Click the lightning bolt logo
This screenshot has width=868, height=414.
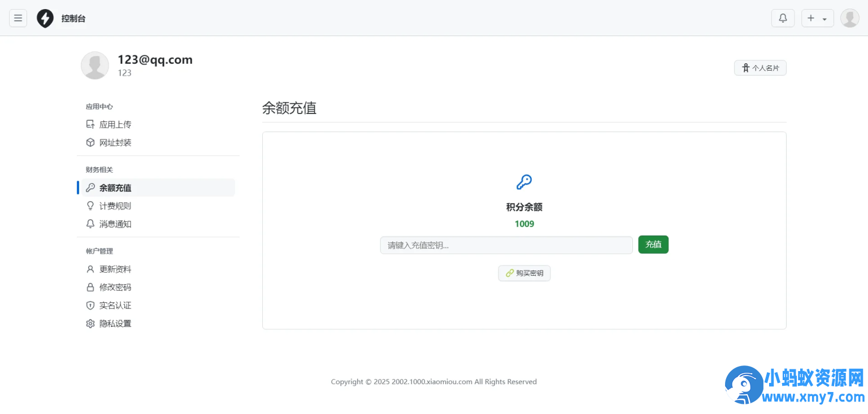tap(45, 18)
